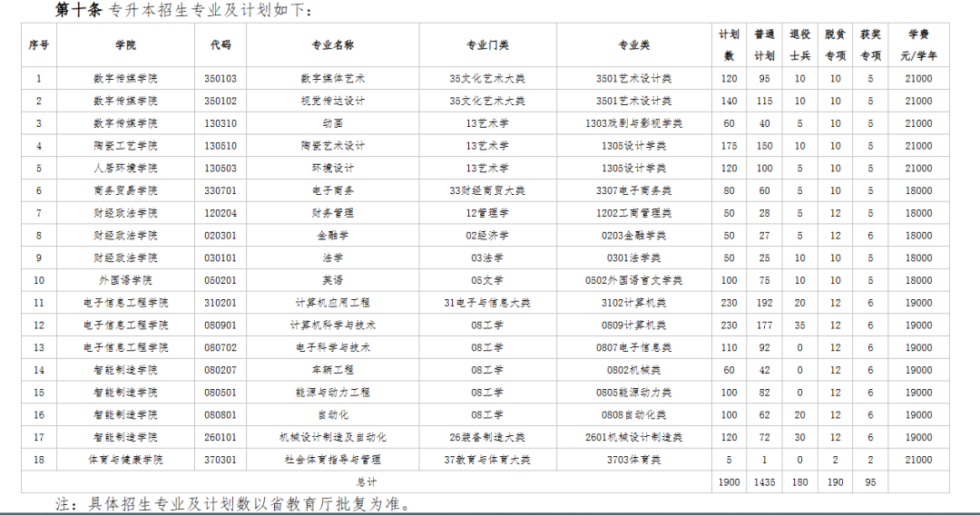The image size is (980, 515).
Task: Click the 数字媒体艺术 major name
Action: pyautogui.click(x=332, y=79)
